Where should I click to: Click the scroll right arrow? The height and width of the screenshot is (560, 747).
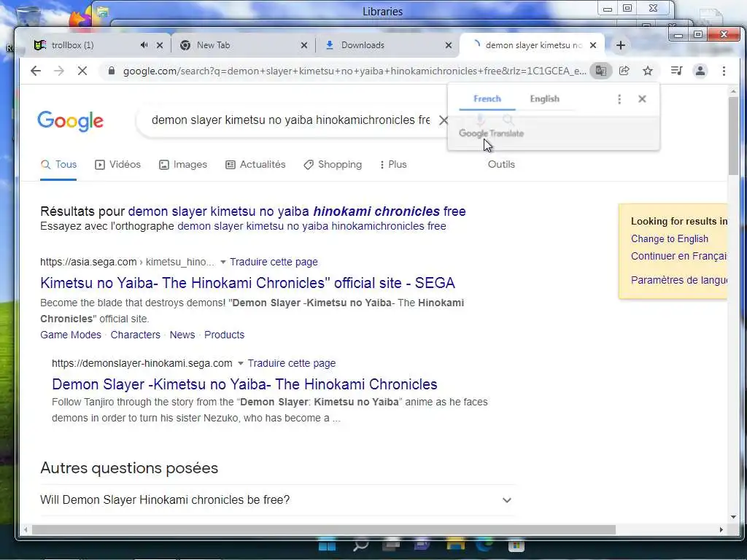(721, 530)
